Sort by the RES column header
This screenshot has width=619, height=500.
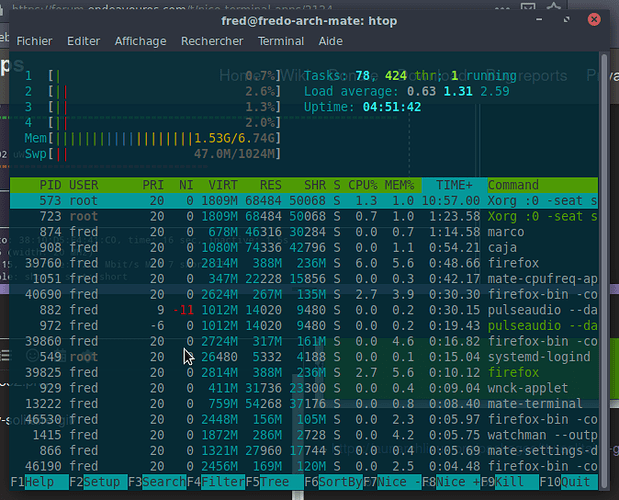click(271, 185)
